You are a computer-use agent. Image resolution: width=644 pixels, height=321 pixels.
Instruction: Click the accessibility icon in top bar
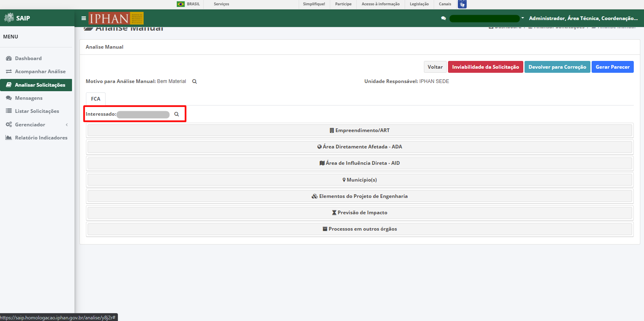tap(462, 4)
